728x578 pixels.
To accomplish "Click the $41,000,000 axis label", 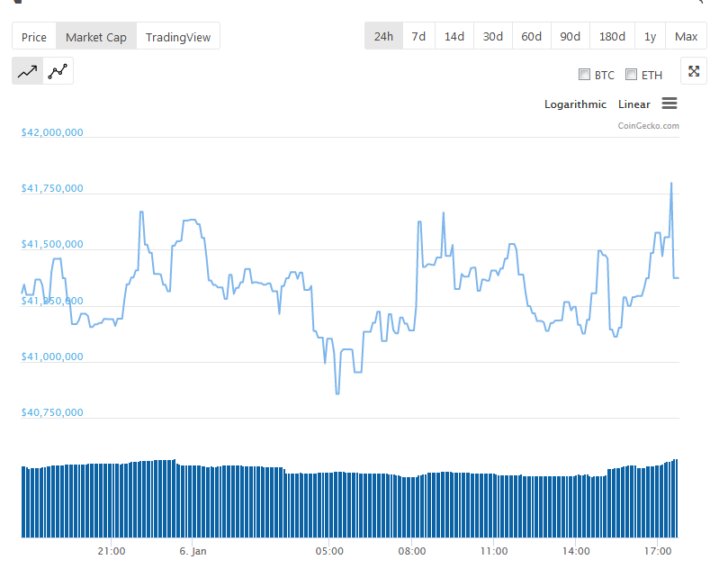I will click(x=52, y=357).
